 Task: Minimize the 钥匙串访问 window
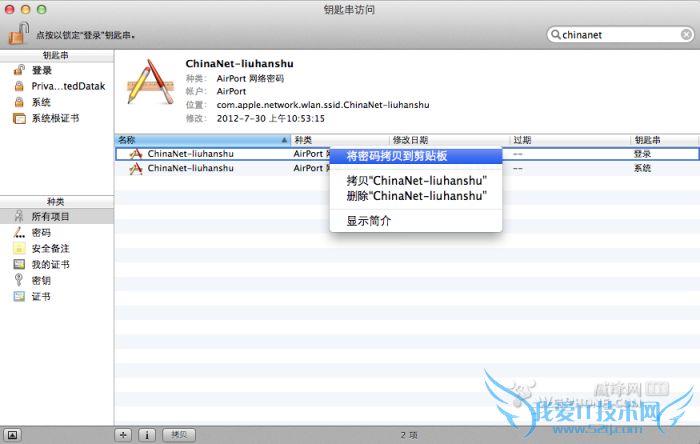coord(25,9)
